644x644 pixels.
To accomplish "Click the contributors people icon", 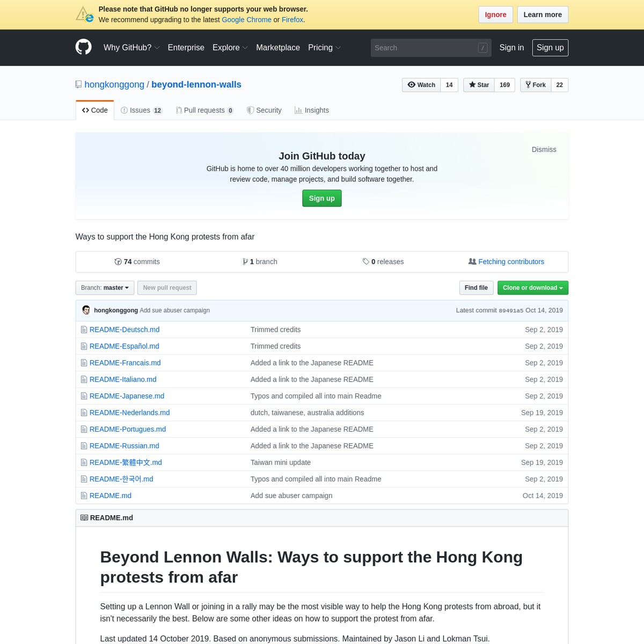I will coord(472,262).
